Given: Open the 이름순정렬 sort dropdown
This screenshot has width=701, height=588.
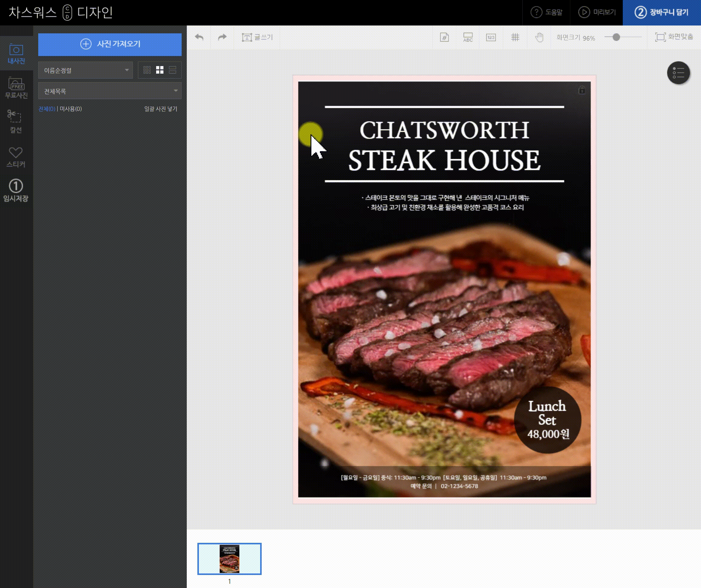Looking at the screenshot, I should coord(86,70).
